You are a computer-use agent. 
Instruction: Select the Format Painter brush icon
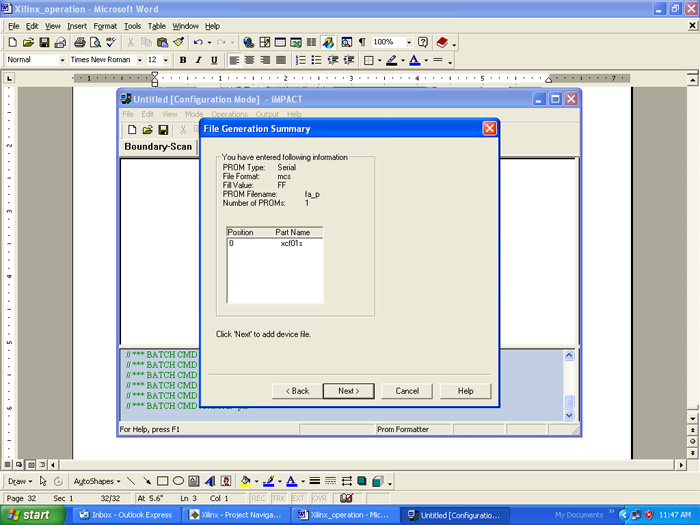click(179, 42)
